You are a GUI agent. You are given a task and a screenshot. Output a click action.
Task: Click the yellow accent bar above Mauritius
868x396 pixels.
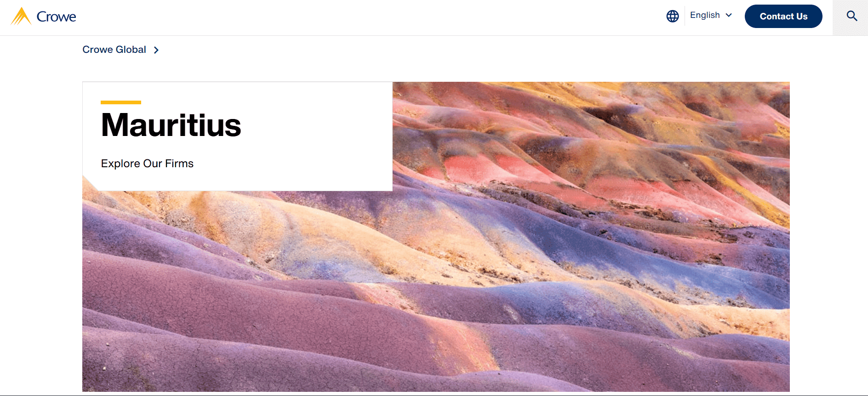tap(121, 102)
